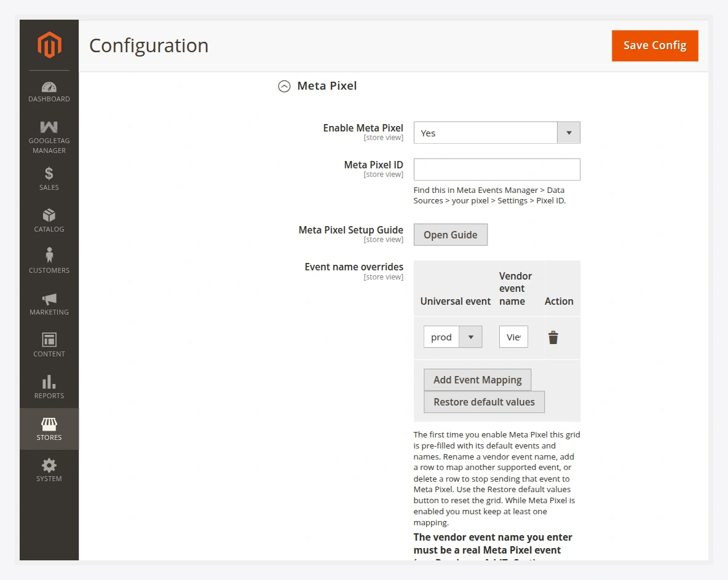728x580 pixels.
Task: Collapse the Meta Pixel section
Action: coord(284,86)
